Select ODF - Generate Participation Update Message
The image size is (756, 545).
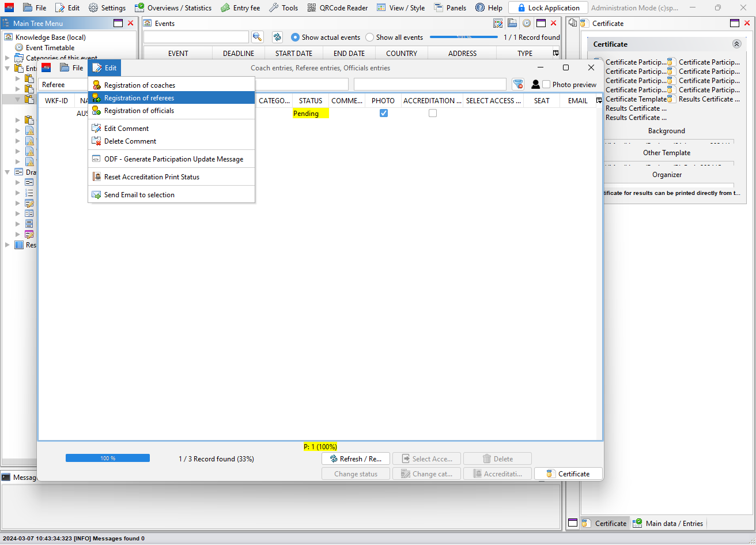(172, 159)
